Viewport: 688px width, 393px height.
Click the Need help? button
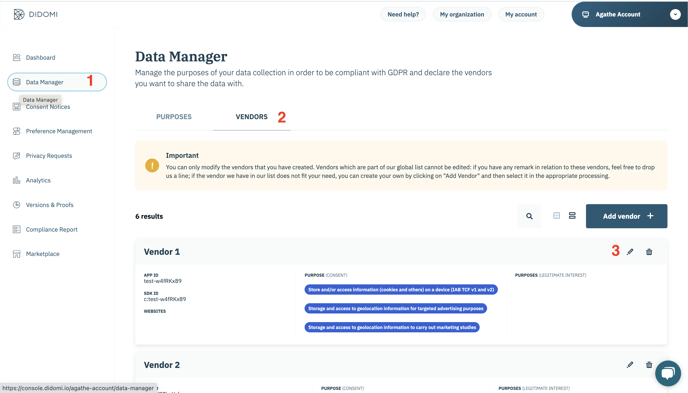click(x=403, y=14)
